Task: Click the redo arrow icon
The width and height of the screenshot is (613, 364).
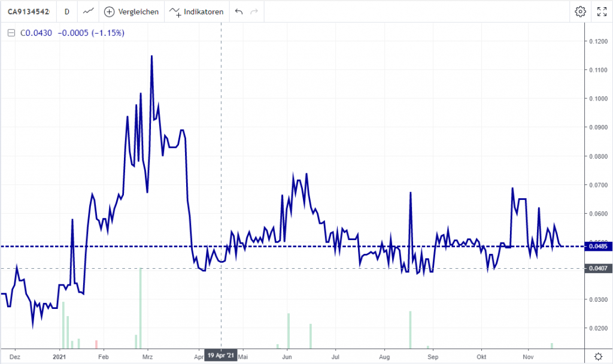Action: click(x=254, y=11)
